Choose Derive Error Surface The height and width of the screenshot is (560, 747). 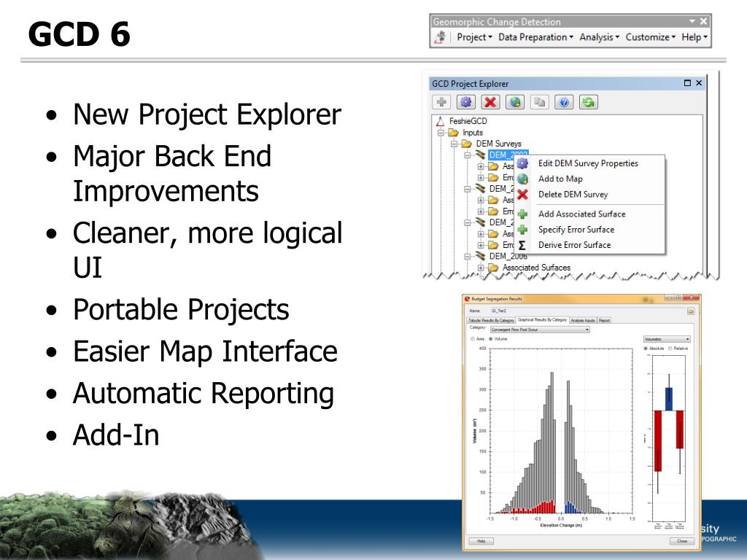point(589,245)
